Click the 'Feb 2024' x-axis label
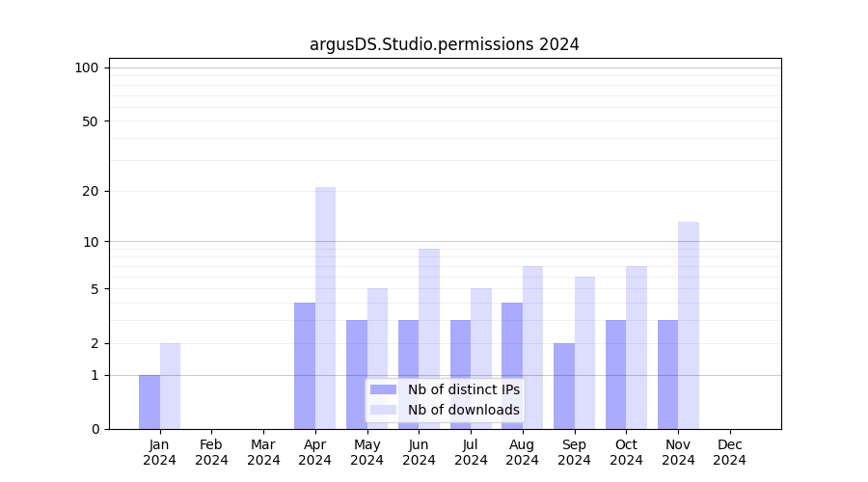This screenshot has width=868, height=482. [x=211, y=452]
